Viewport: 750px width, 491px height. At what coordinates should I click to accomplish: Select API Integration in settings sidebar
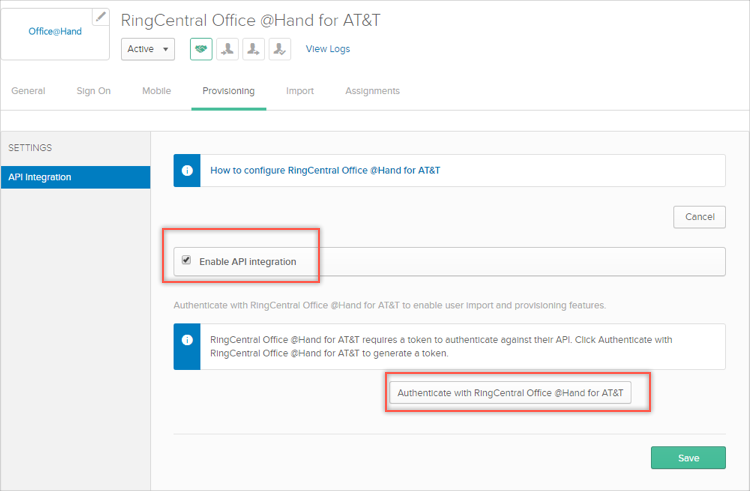tap(75, 177)
